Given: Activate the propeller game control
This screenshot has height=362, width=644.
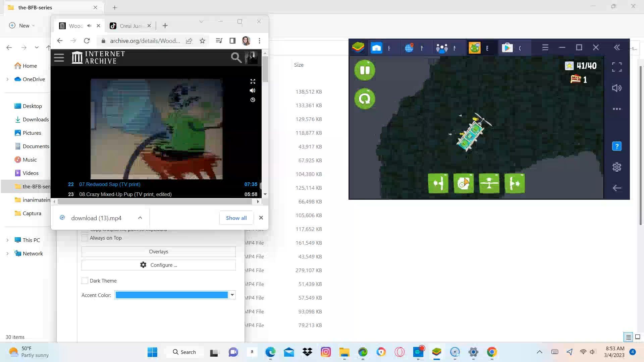Looking at the screenshot, I should pos(489,183).
